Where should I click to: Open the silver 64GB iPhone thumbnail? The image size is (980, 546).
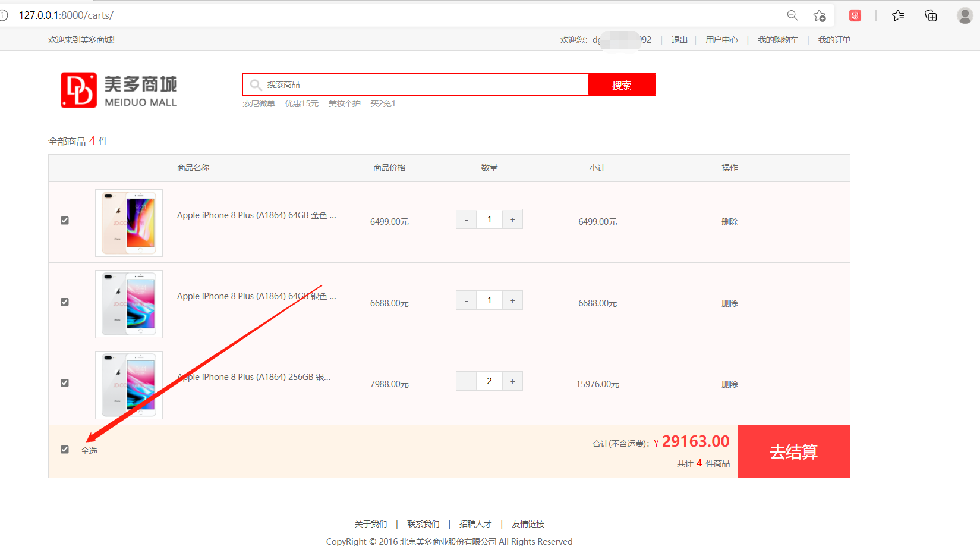point(129,304)
